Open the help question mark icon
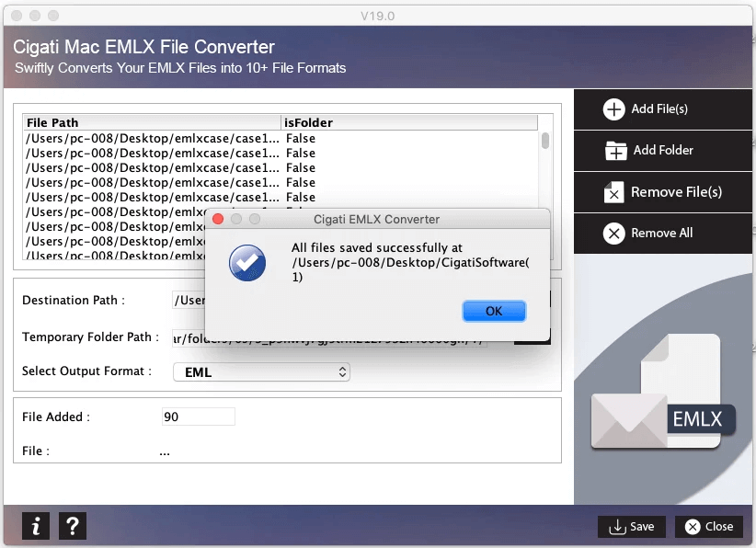The image size is (756, 548). point(73,526)
